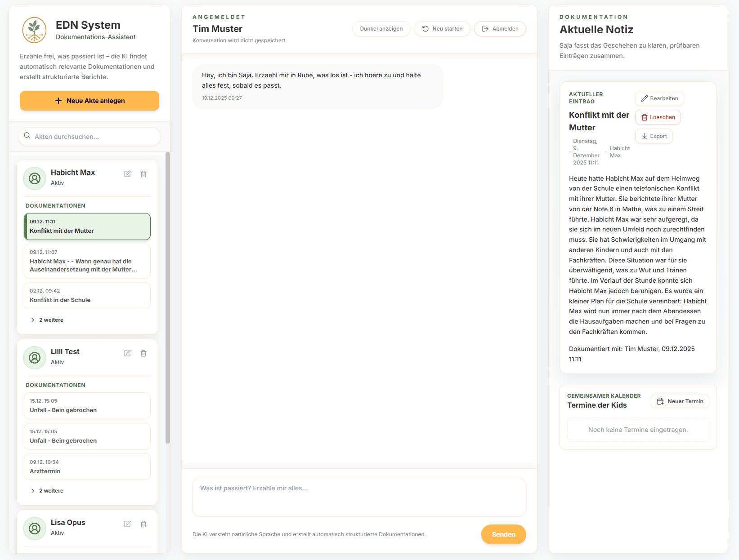Click the Was ist passiert message field
This screenshot has height=560, width=739.
(359, 497)
